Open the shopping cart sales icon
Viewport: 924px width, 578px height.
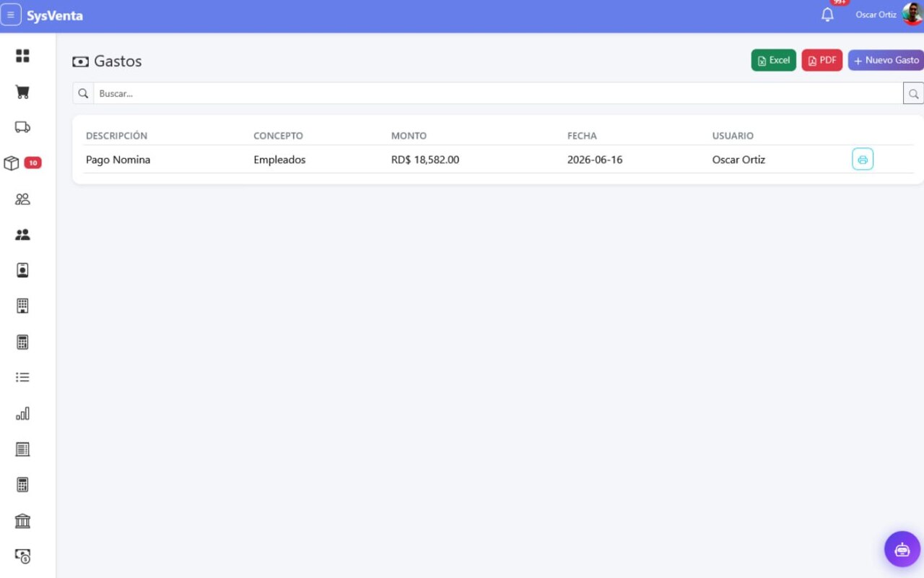22,92
